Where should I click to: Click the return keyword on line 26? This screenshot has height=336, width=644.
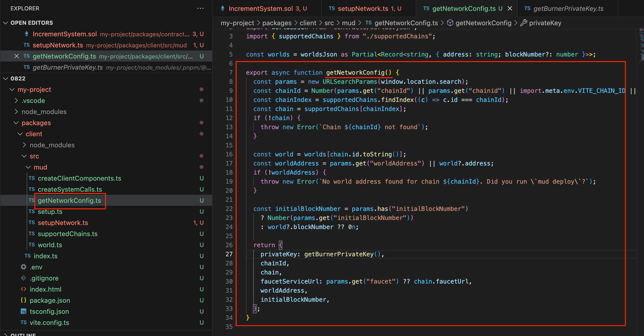pyautogui.click(x=264, y=245)
